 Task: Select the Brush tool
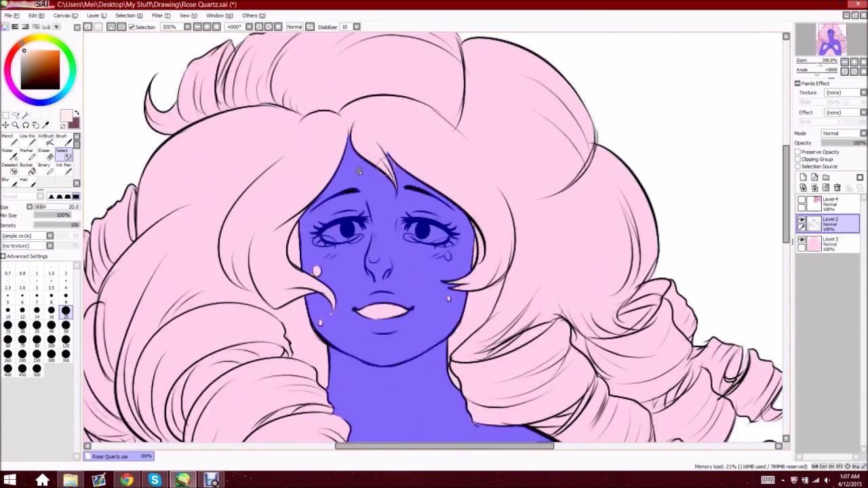(63, 140)
